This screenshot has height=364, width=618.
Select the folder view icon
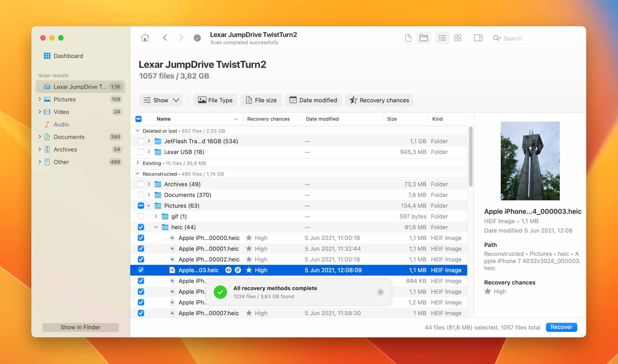coord(424,38)
